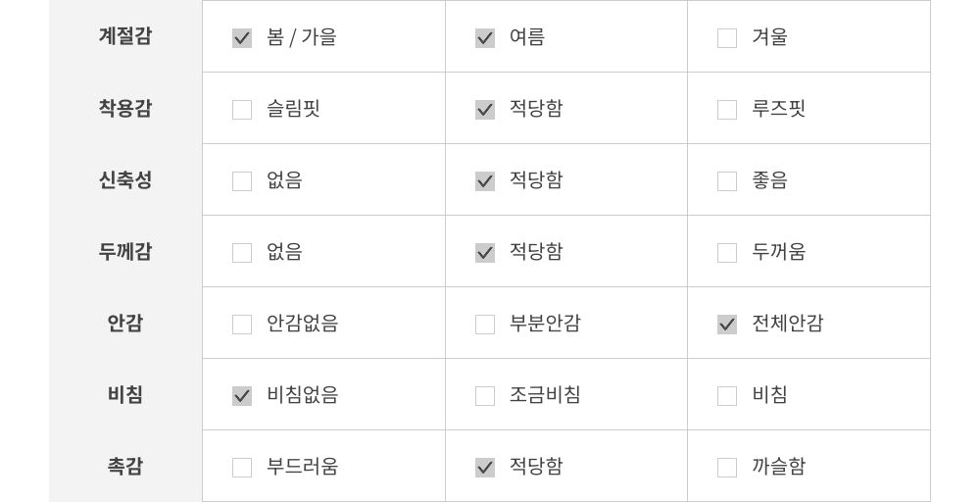Check 없음 checkbox in 신축성 row

[x=242, y=181]
